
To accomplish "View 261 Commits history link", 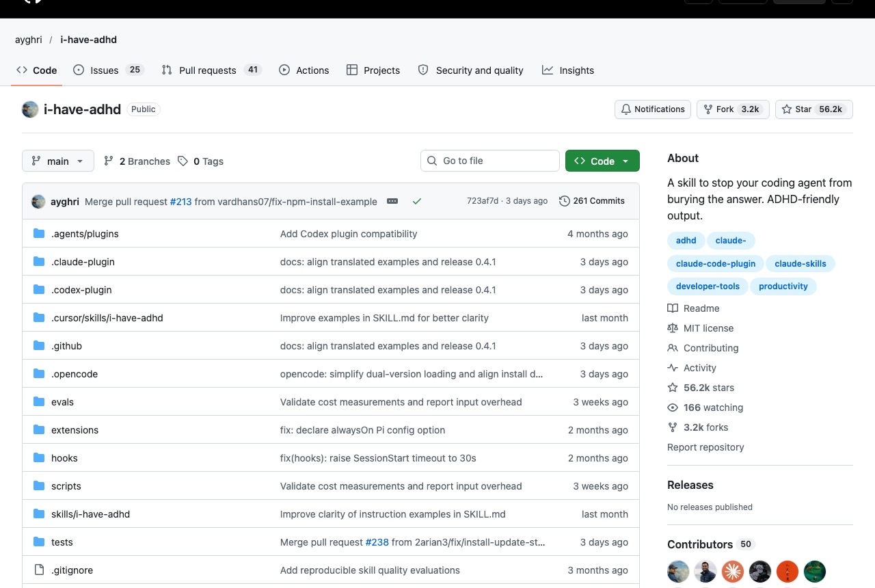I will click(x=592, y=201).
